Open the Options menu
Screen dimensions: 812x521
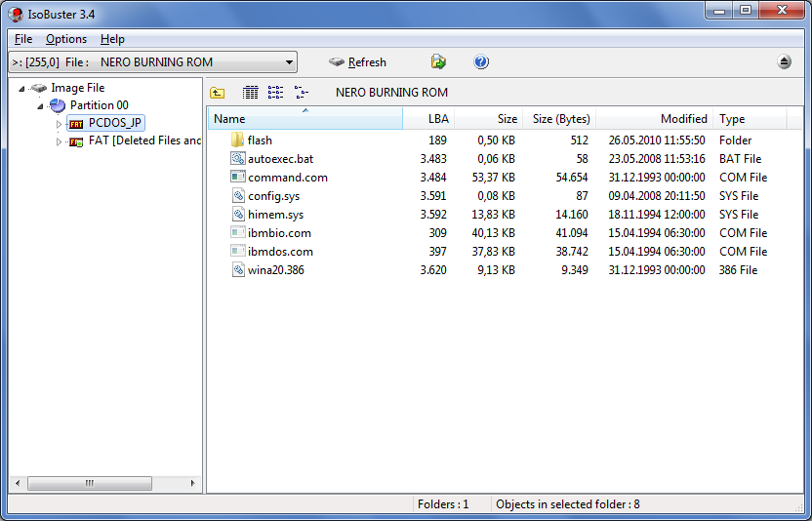66,39
